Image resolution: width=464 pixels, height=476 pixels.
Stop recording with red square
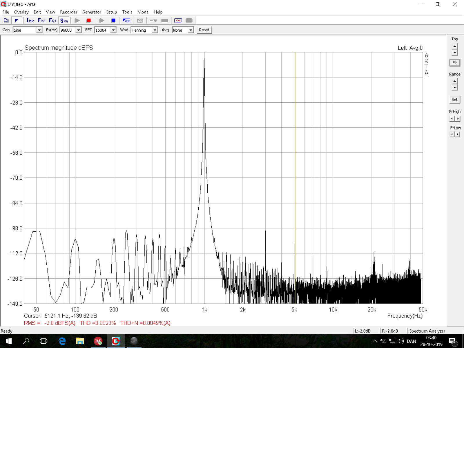click(x=89, y=20)
